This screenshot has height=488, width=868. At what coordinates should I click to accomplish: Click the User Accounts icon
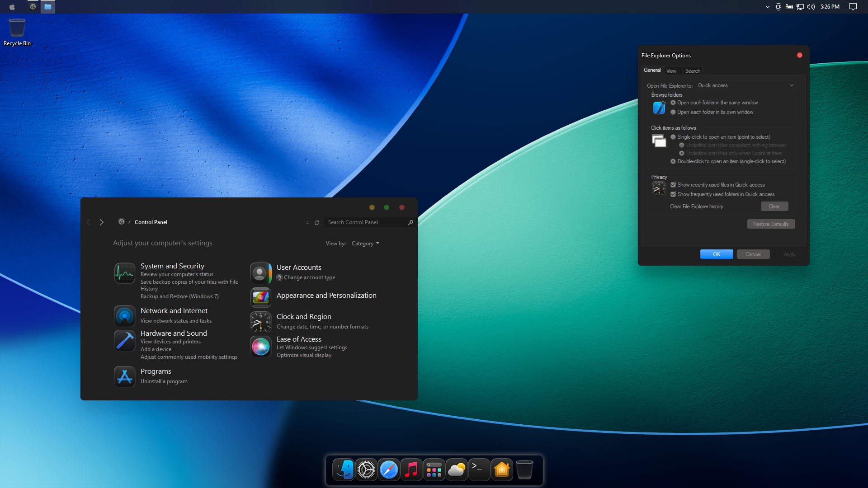coord(260,273)
